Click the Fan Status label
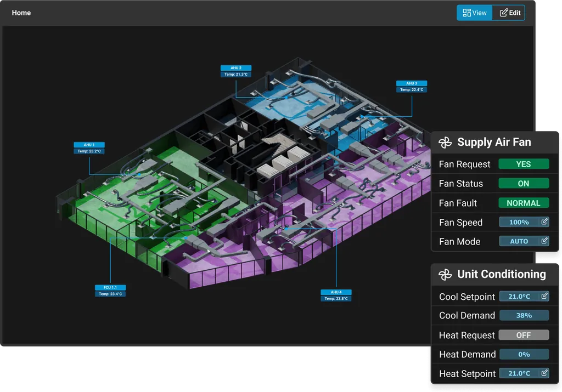 point(461,184)
